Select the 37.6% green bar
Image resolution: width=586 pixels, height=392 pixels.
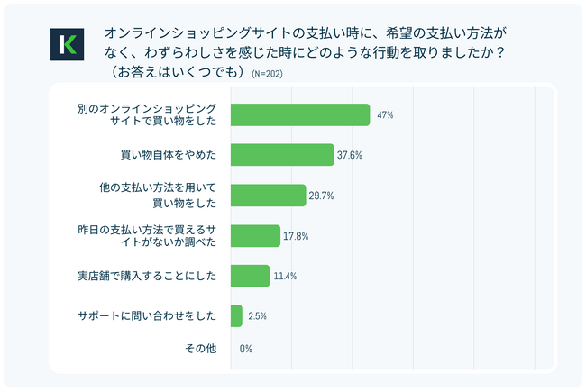coord(282,155)
